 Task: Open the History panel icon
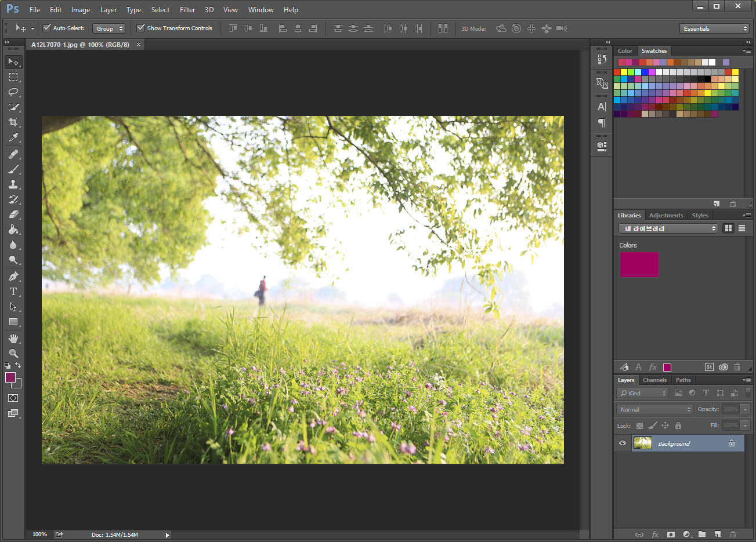point(602,59)
